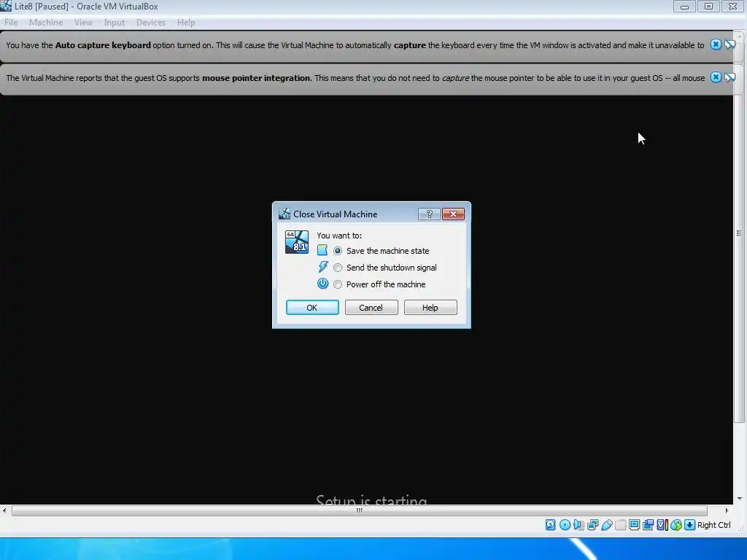Click the horizontal scrollbar thumb
Image resolution: width=747 pixels, height=560 pixels.
coord(359,510)
